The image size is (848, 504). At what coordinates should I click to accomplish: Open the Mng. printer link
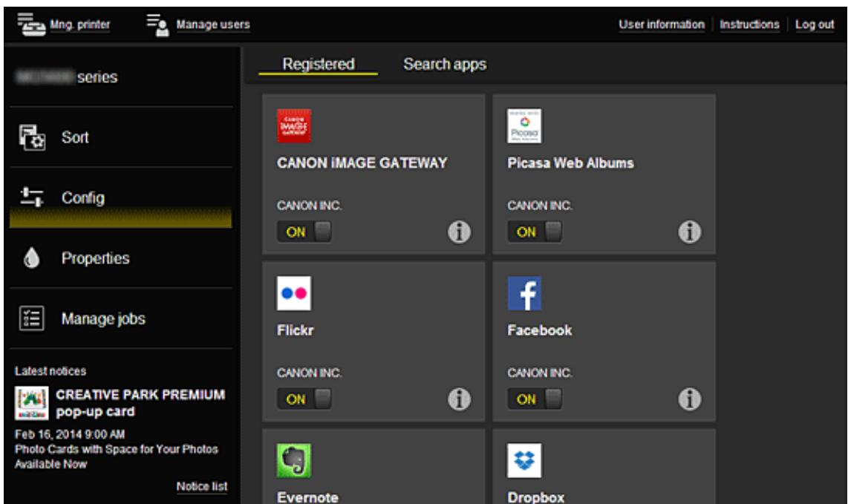coord(79,25)
